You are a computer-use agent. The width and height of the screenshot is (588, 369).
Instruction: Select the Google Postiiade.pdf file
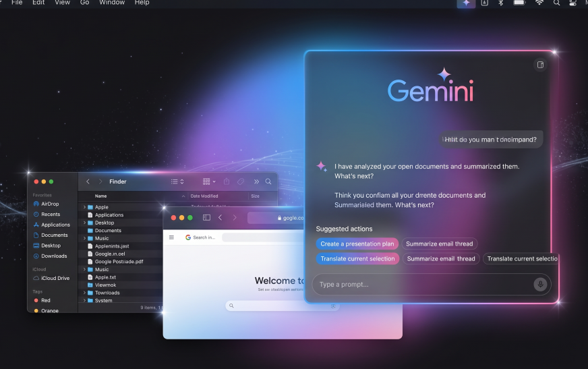click(120, 262)
